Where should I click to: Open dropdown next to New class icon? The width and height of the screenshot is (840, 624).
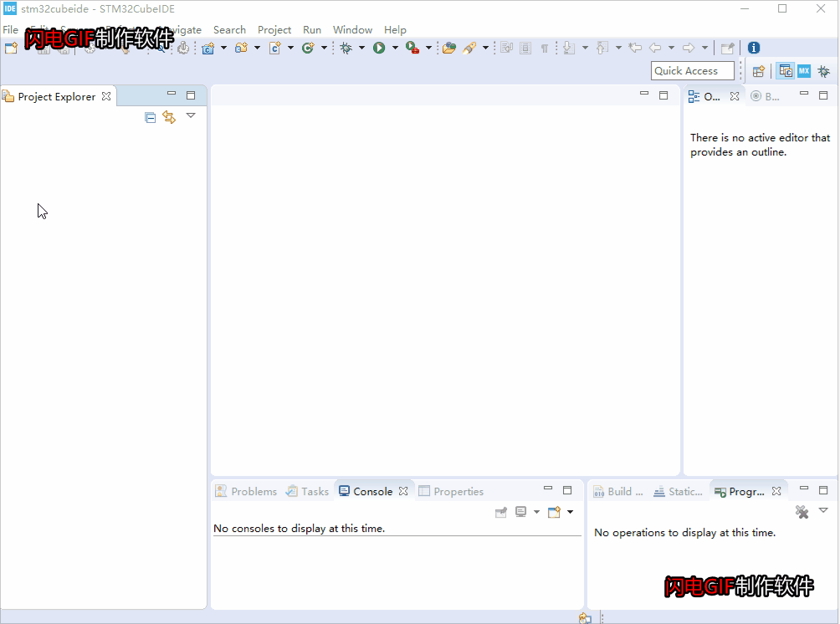324,49
